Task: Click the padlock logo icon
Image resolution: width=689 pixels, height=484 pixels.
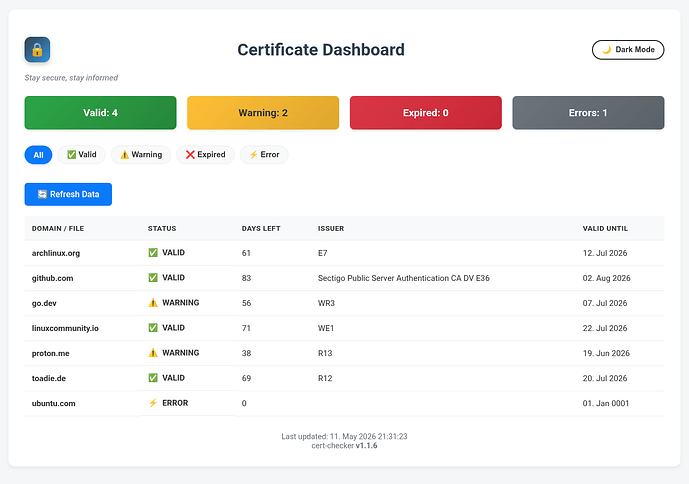Action: pyautogui.click(x=37, y=50)
